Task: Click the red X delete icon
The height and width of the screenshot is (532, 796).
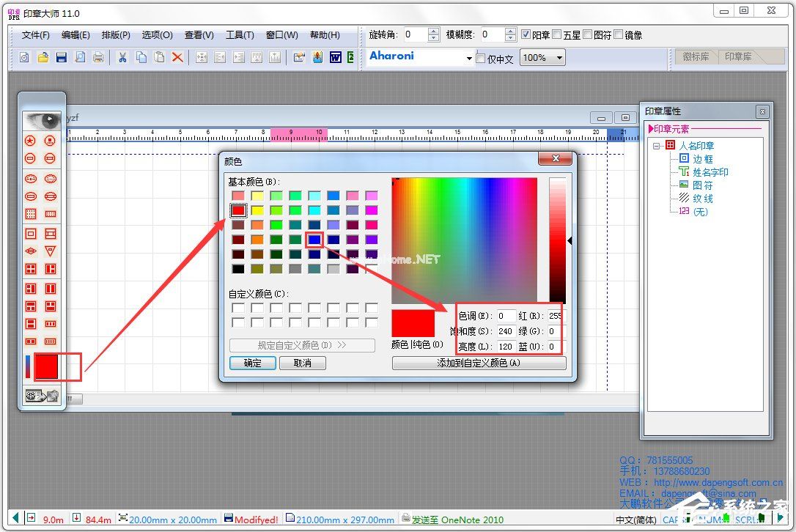Action: pyautogui.click(x=177, y=57)
